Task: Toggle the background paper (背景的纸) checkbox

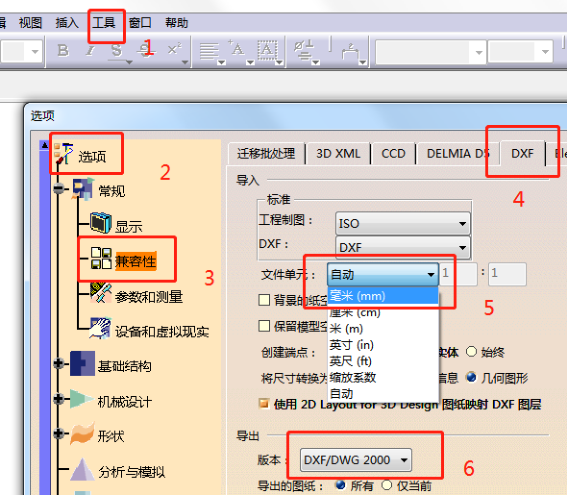Action: coord(264,300)
